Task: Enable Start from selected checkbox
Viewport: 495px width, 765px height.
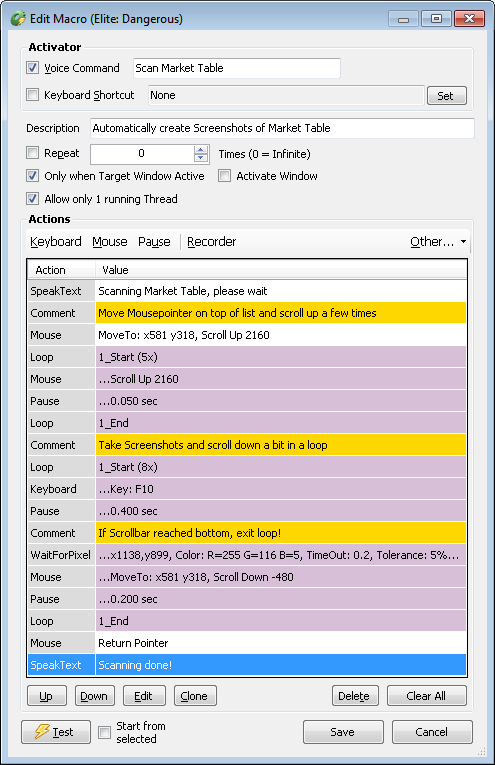Action: tap(104, 732)
